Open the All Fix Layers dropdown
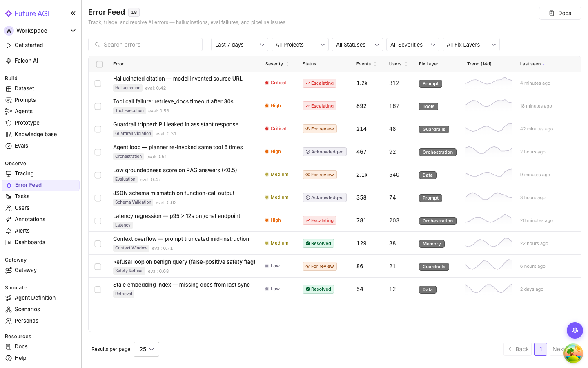Image resolution: width=588 pixels, height=368 pixels. coord(471,45)
